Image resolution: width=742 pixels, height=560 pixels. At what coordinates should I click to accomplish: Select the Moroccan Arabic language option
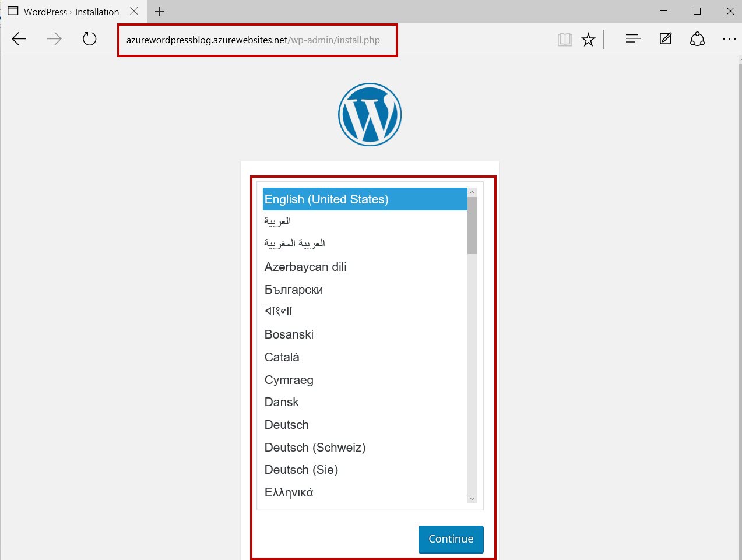click(x=365, y=244)
